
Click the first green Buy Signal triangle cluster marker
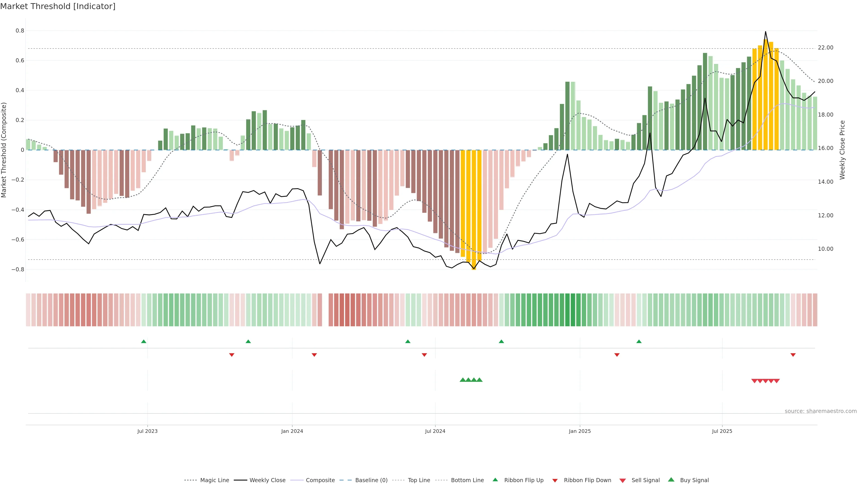pos(463,380)
